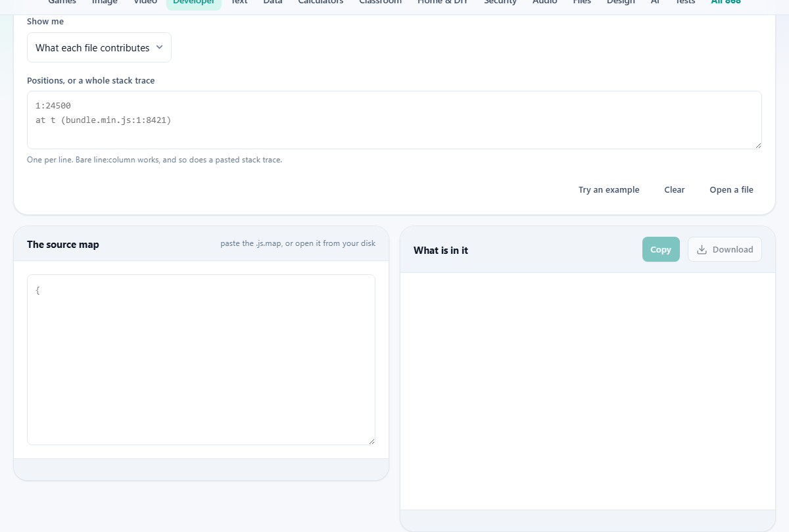Click the "The source map" panel heading
This screenshot has width=789, height=532.
(x=63, y=245)
